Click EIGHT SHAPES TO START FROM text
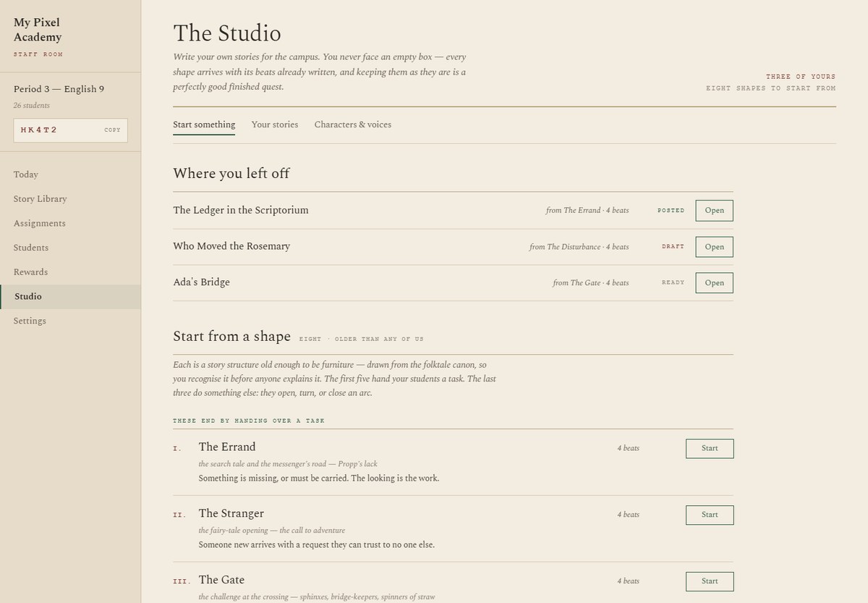Image resolution: width=868 pixels, height=603 pixels. pos(771,88)
